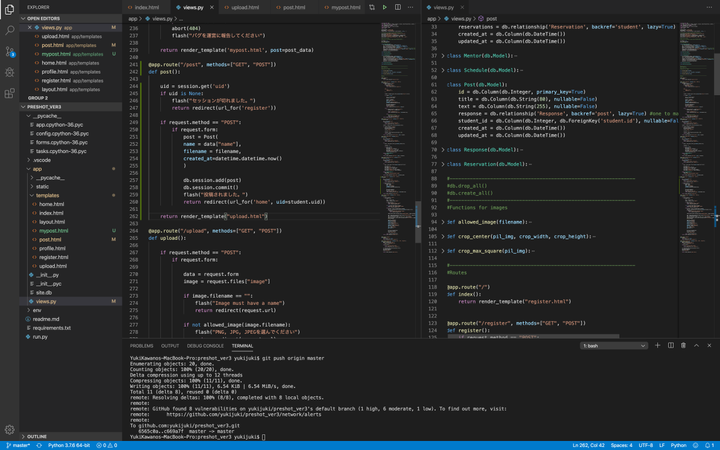
Task: Switch to the upload.html editor tab
Action: point(245,7)
